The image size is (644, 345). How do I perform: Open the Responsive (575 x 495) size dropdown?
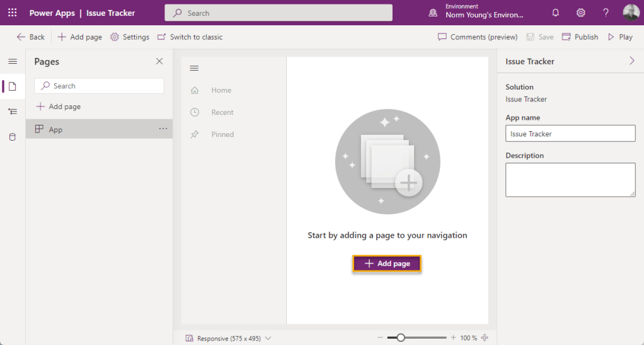pyautogui.click(x=228, y=338)
